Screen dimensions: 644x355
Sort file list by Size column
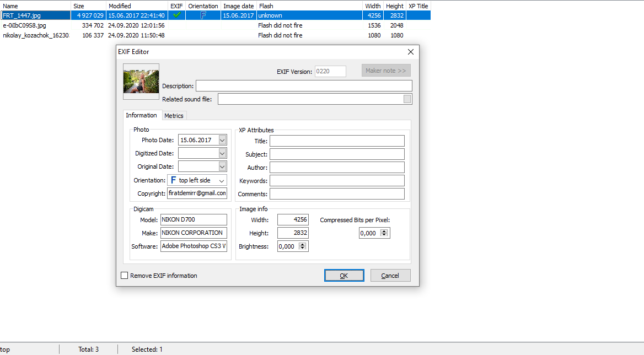pos(88,6)
